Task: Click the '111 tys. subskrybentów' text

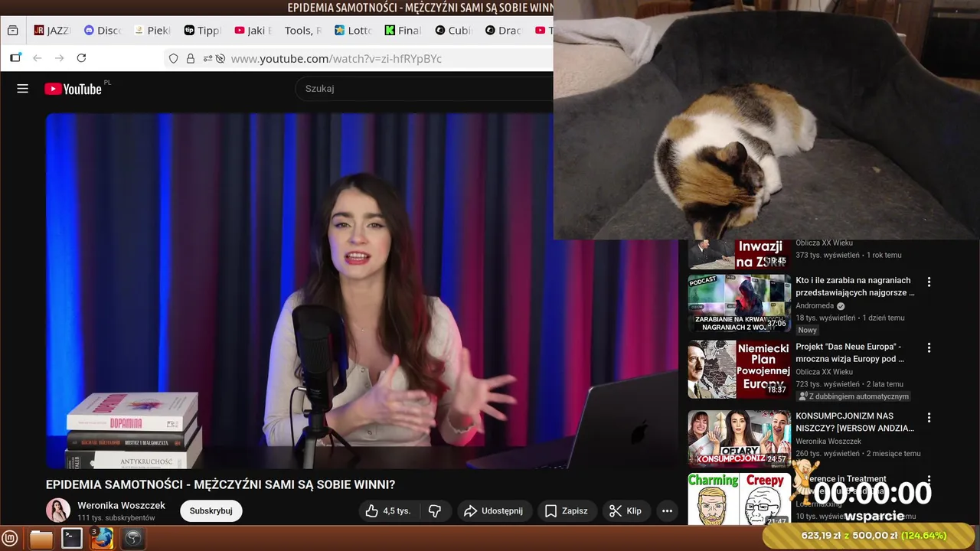Action: tap(116, 518)
